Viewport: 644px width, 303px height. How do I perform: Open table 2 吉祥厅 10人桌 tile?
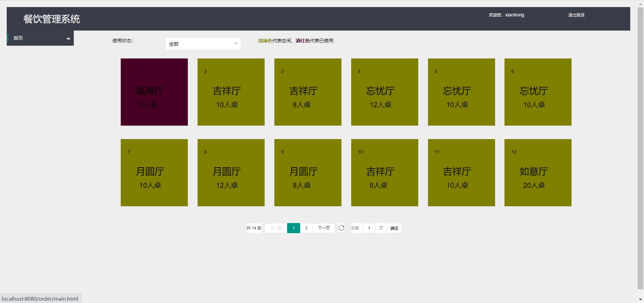[231, 92]
